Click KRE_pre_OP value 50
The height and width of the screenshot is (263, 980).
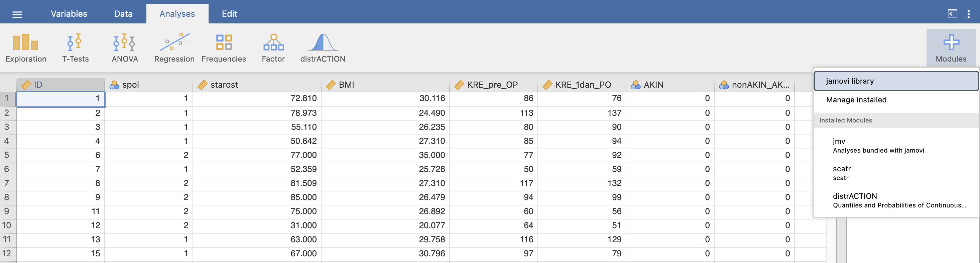(x=494, y=169)
